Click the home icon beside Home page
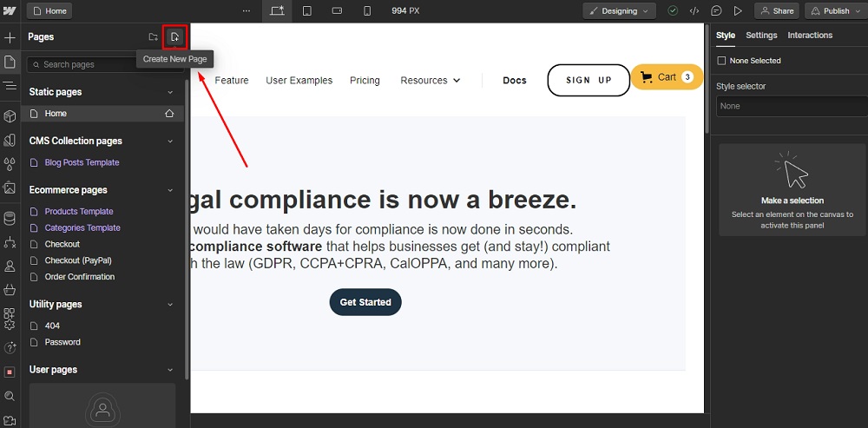Screen dimensions: 868x428 click(x=169, y=114)
